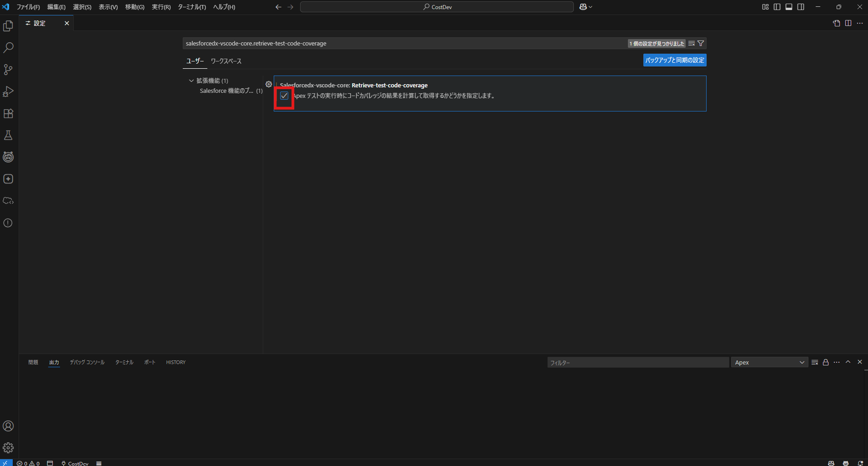The height and width of the screenshot is (466, 868).
Task: Open the account icon menu at bottom left
Action: [x=8, y=426]
